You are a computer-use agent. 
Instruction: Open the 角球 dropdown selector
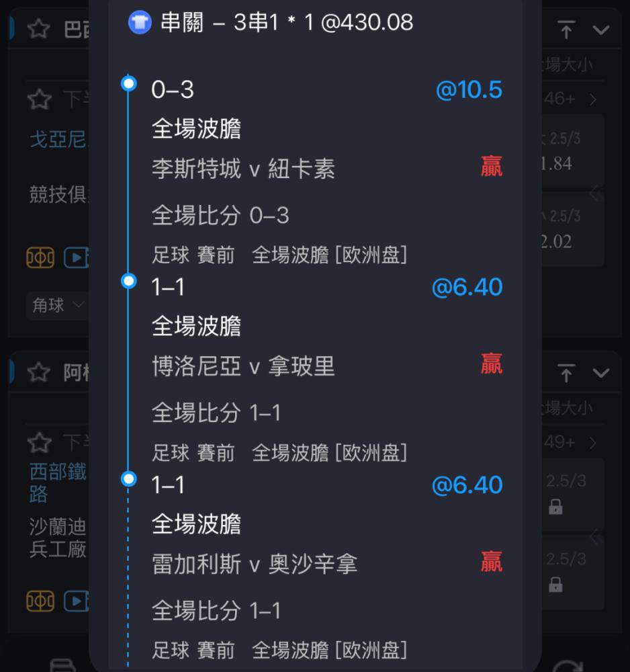tap(57, 306)
